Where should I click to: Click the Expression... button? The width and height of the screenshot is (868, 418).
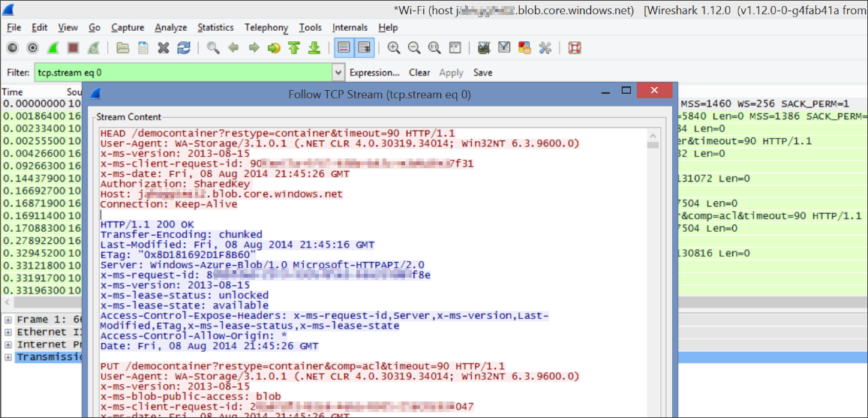(x=375, y=73)
